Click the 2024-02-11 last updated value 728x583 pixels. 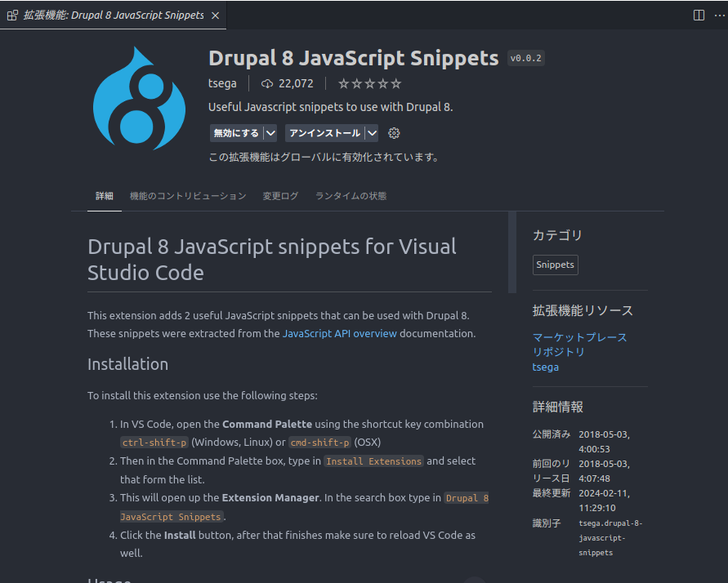click(604, 501)
